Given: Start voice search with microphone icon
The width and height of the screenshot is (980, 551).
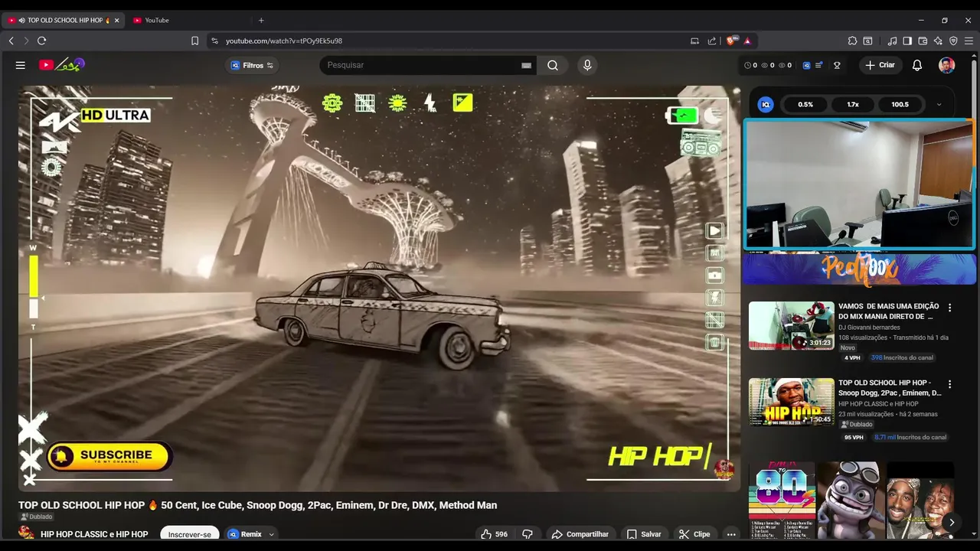Looking at the screenshot, I should click(587, 65).
